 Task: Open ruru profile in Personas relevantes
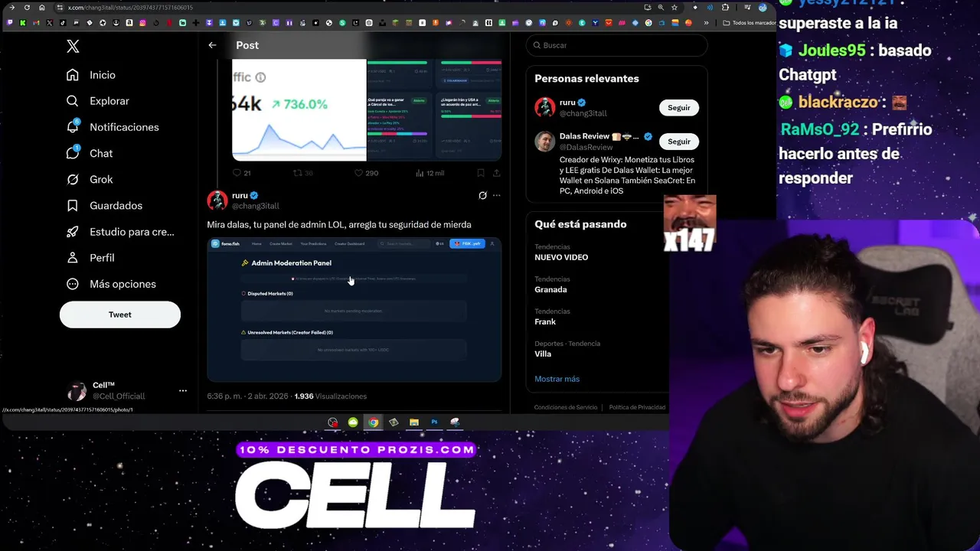coord(567,103)
